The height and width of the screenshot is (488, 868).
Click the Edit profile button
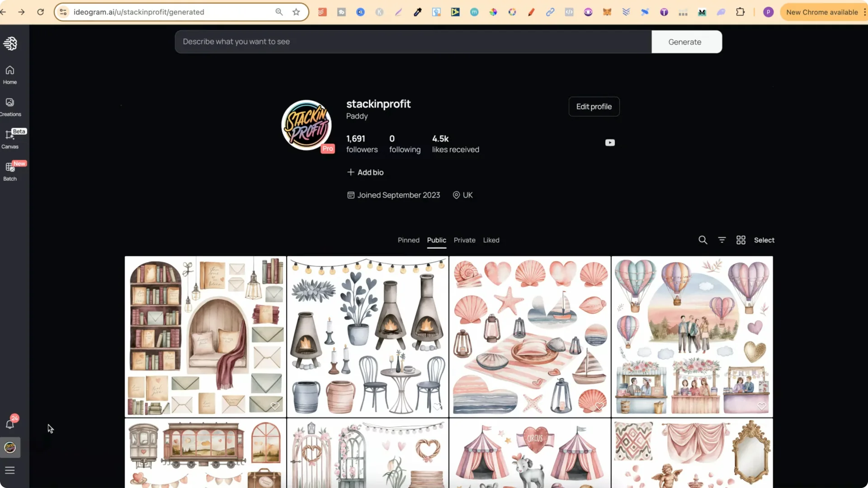594,107
